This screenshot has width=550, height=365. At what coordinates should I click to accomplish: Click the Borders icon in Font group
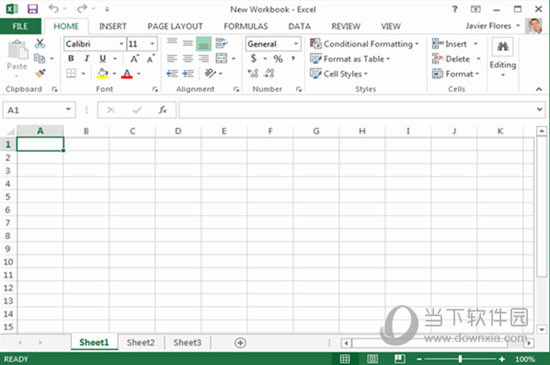tap(71, 73)
